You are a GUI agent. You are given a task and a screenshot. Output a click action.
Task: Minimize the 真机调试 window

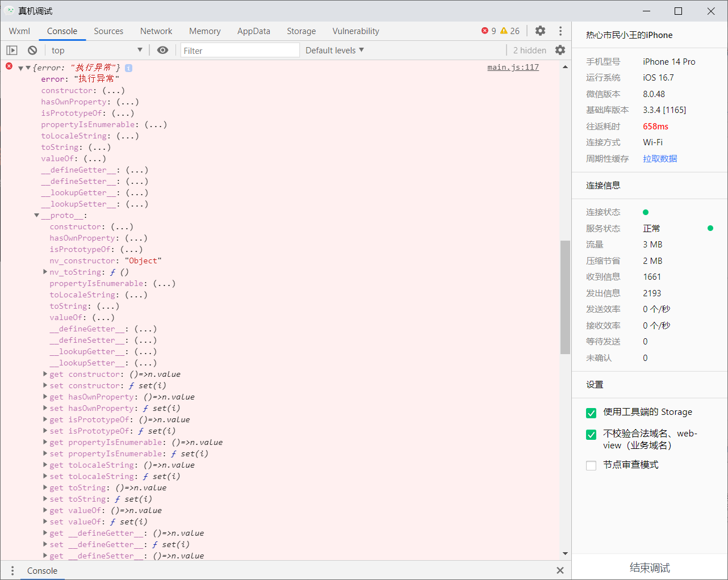pos(646,11)
